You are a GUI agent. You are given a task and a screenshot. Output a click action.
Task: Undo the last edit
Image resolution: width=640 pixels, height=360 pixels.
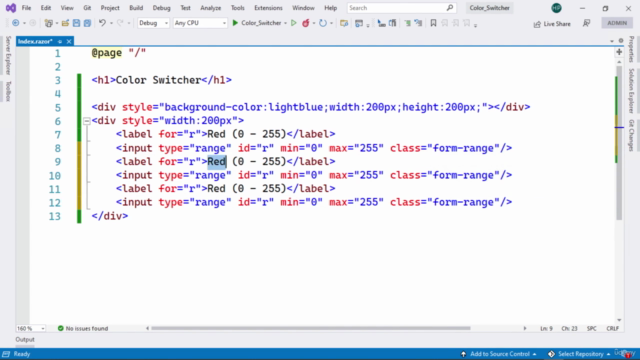102,23
